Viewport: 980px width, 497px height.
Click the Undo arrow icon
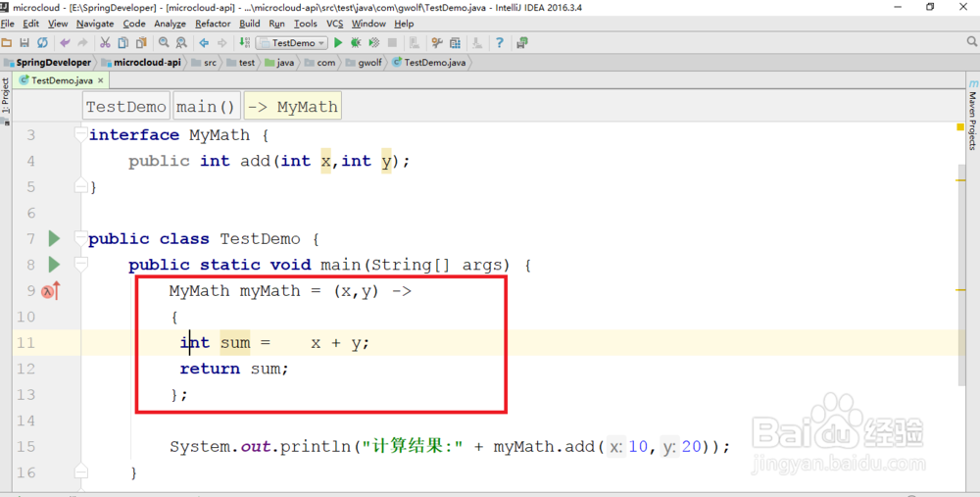(65, 42)
